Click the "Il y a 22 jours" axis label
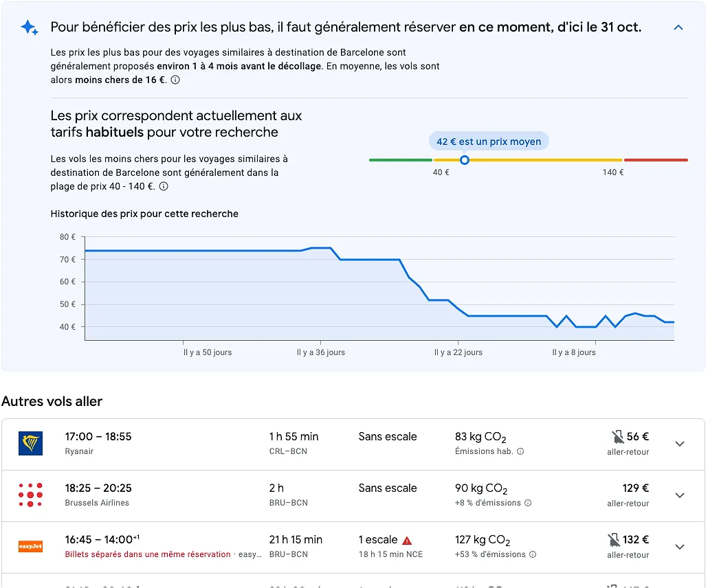The height and width of the screenshot is (588, 708). (458, 352)
